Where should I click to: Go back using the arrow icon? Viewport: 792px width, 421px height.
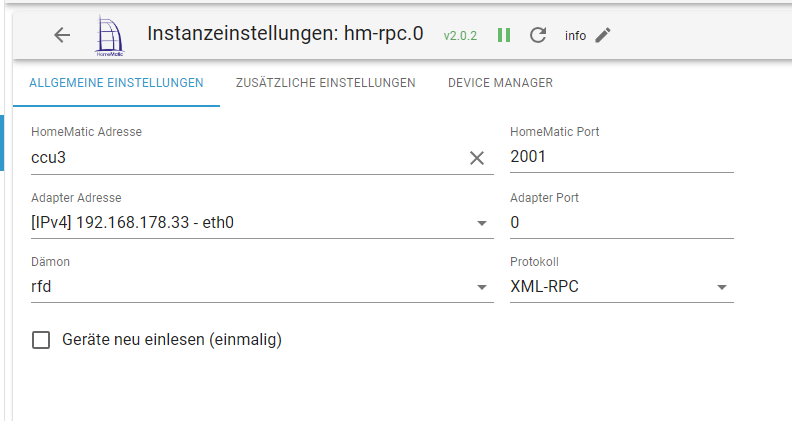(62, 35)
